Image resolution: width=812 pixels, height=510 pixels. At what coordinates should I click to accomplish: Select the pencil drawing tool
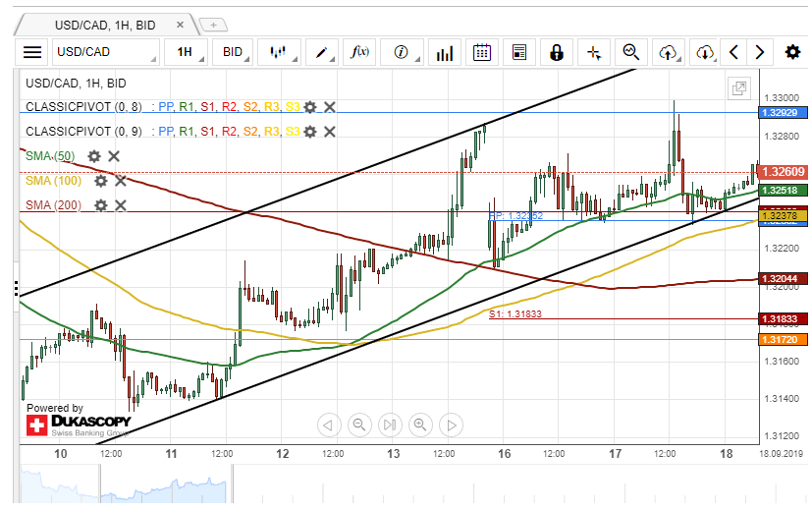(x=322, y=52)
